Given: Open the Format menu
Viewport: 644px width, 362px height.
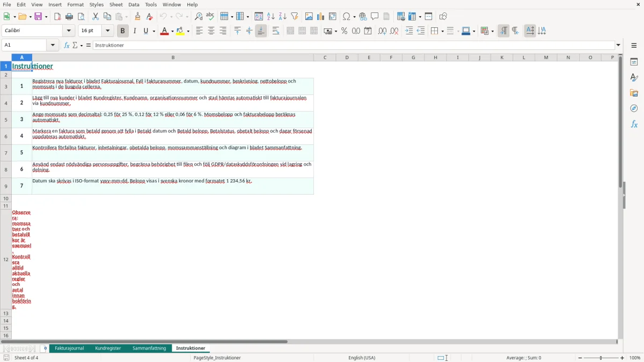Looking at the screenshot, I should (76, 4).
